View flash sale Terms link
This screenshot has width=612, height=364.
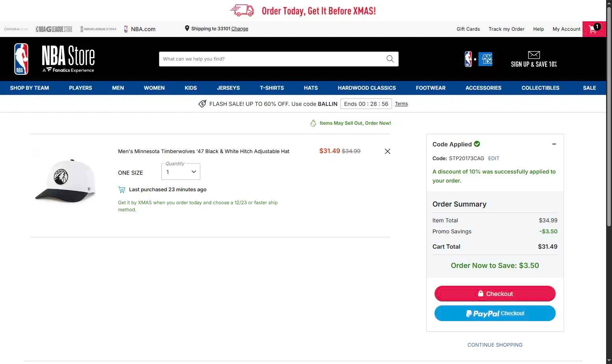click(x=401, y=103)
